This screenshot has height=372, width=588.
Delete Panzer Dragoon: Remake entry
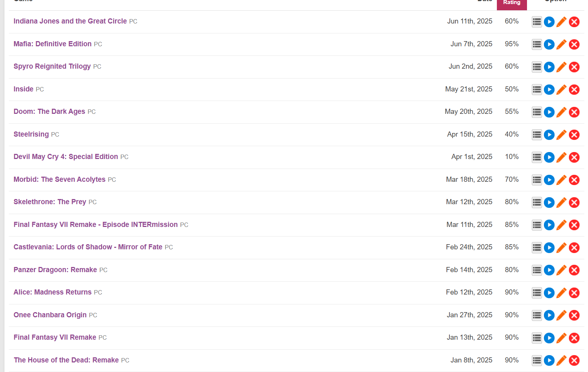pos(574,270)
